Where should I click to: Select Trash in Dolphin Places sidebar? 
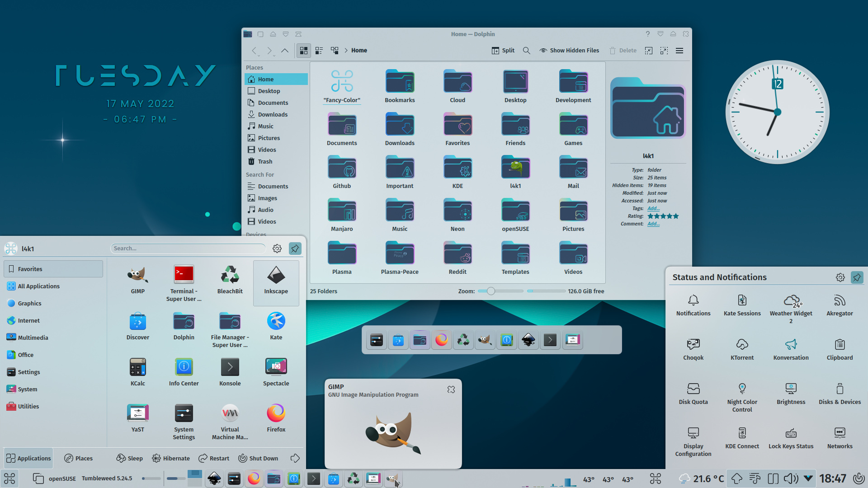[276, 161]
